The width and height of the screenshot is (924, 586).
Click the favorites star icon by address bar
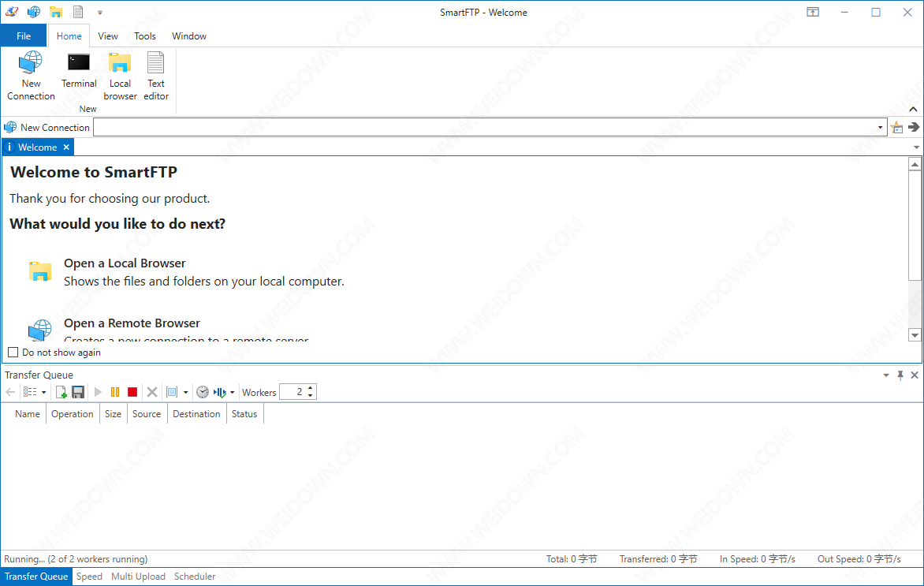(x=897, y=127)
